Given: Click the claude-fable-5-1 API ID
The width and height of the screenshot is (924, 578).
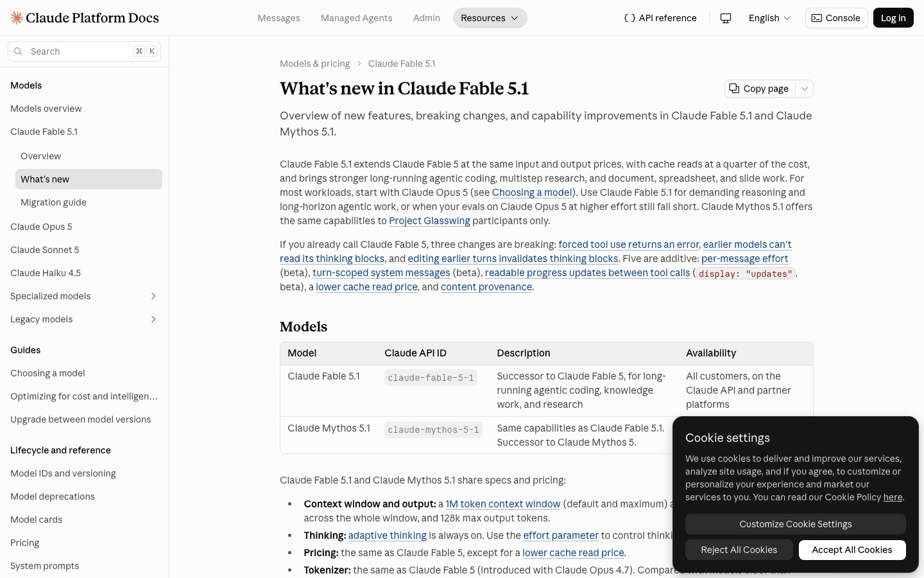Looking at the screenshot, I should [x=431, y=378].
